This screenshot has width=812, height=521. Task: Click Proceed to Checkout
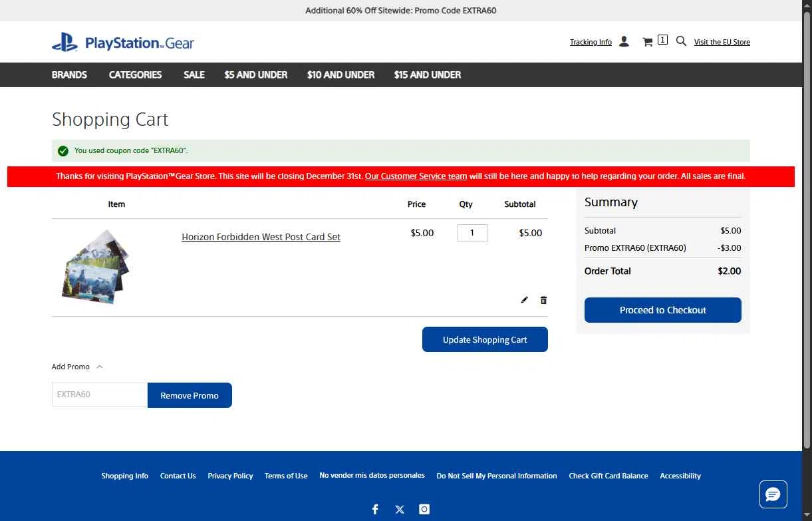663,310
